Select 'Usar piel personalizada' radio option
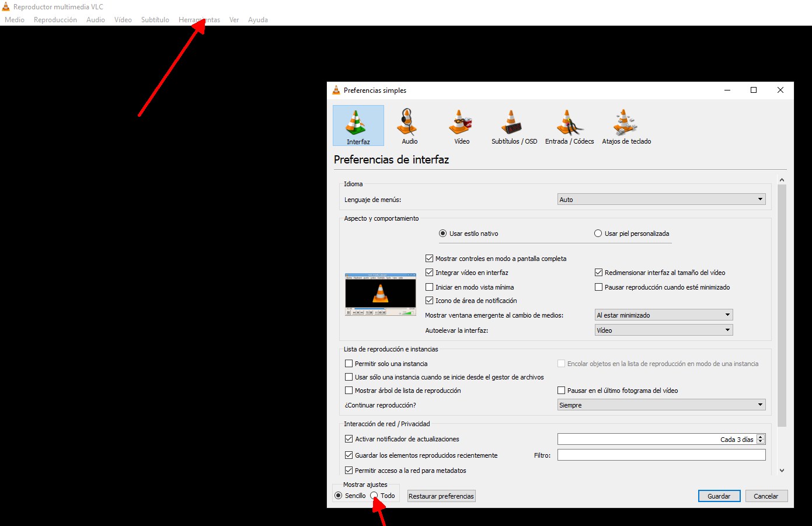This screenshot has height=526, width=812. [598, 234]
